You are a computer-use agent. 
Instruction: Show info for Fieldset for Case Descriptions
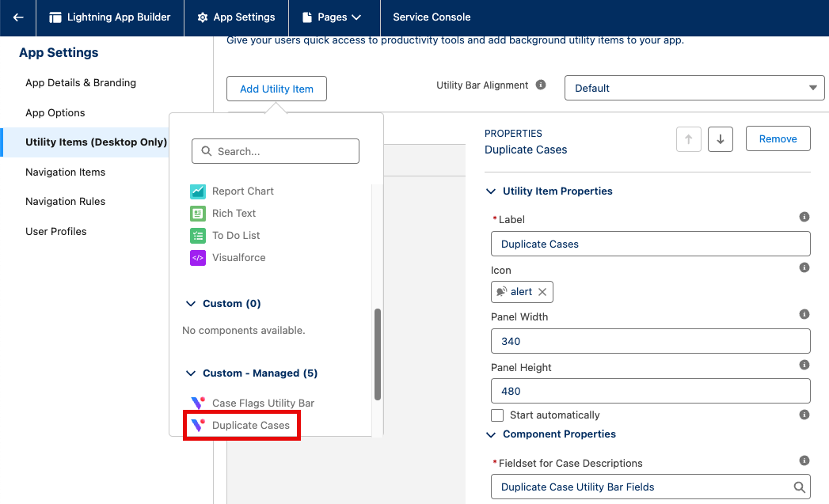(x=804, y=460)
